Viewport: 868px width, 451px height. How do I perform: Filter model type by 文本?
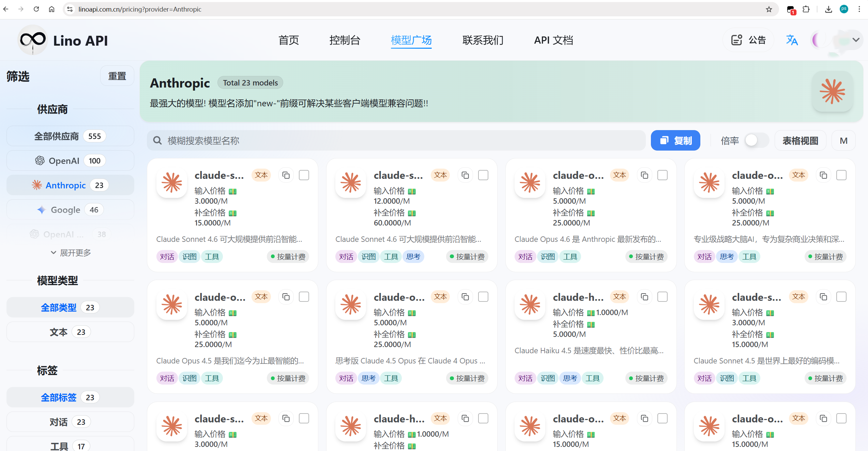point(70,332)
